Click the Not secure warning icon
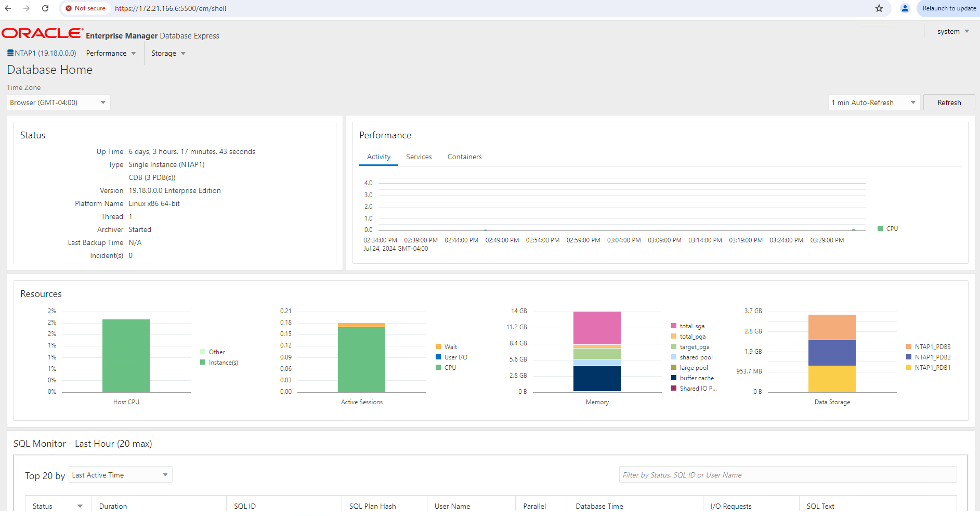 [69, 8]
